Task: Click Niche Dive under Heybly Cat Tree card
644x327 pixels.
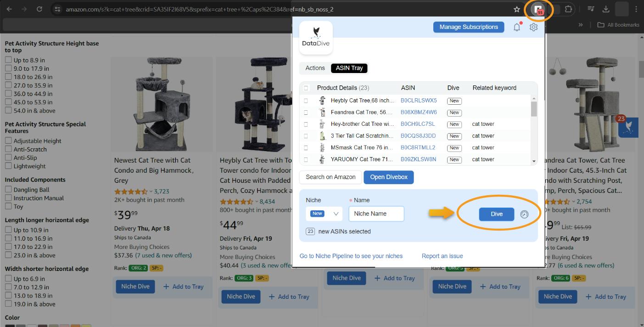Action: point(241,297)
